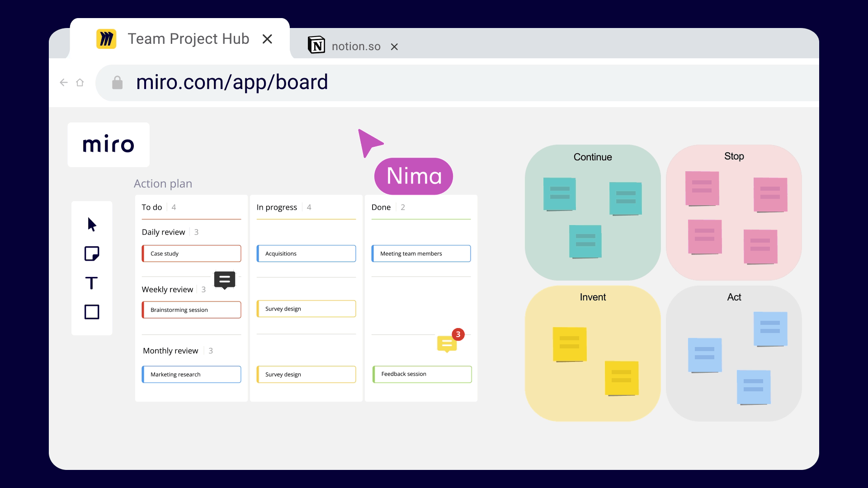Click the Notion icon on the second tab
This screenshot has width=868, height=488.
317,45
